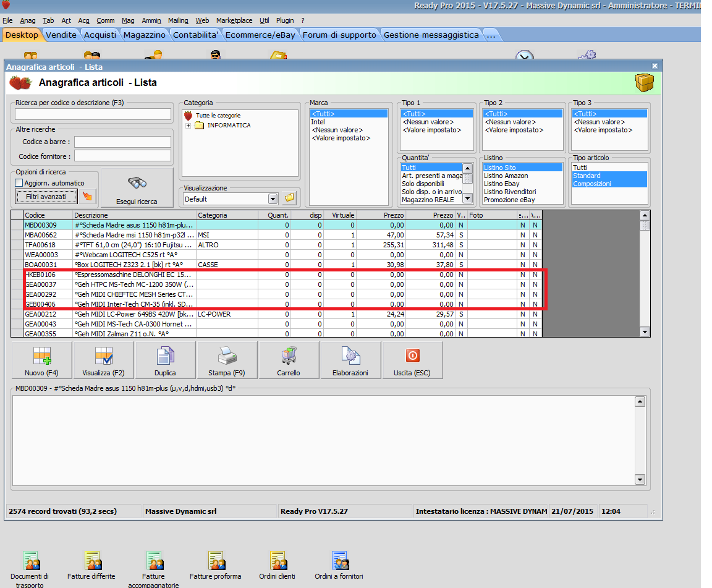This screenshot has width=712, height=588.
Task: Click the Filtri avanzati button
Action: point(46,197)
